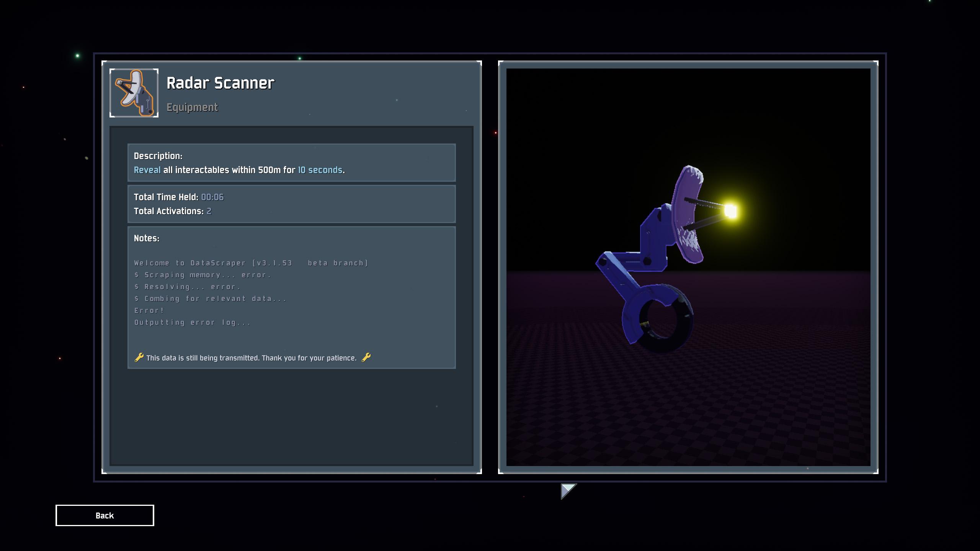Click the "Outputting error log..." line
Screen dimensions: 980x551
pyautogui.click(x=192, y=323)
